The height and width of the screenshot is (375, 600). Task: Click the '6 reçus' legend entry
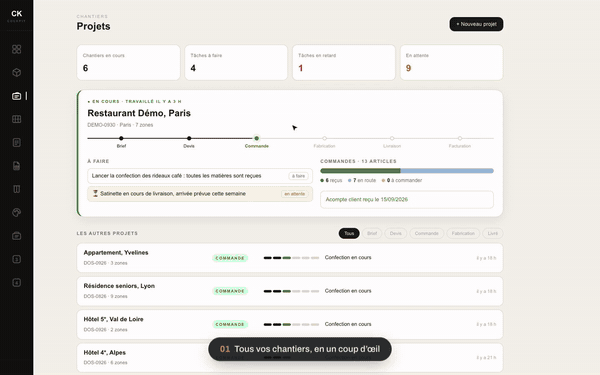coord(331,180)
